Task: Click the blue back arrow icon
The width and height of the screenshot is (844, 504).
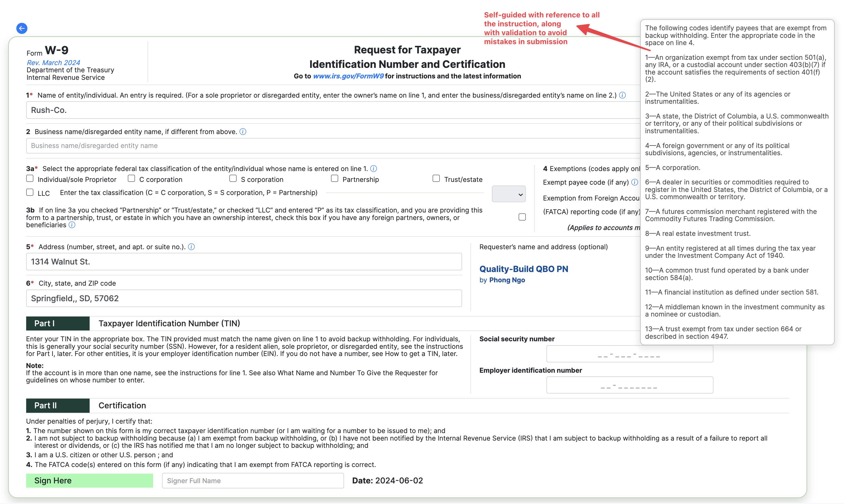Action: (22, 28)
